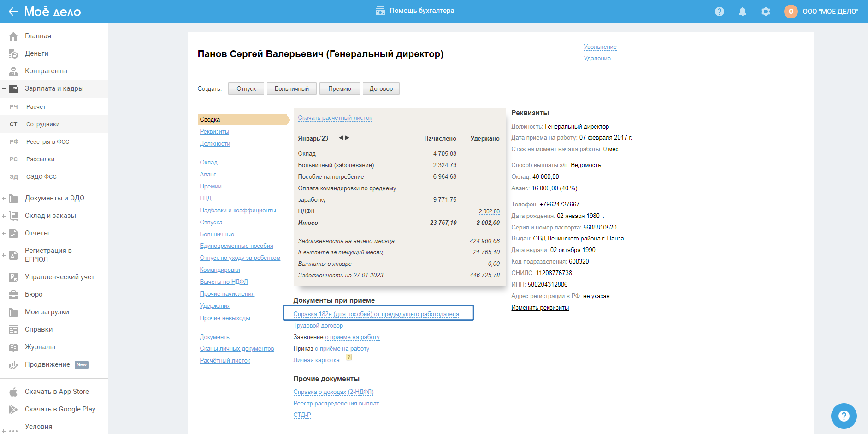Click the back arrow in header
868x434 pixels.
[x=13, y=12]
